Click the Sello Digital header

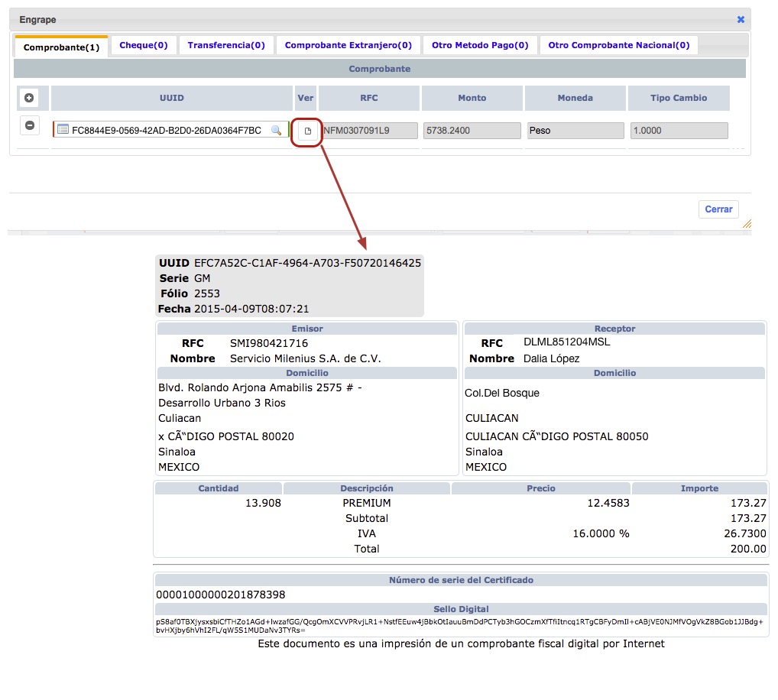[x=461, y=609]
